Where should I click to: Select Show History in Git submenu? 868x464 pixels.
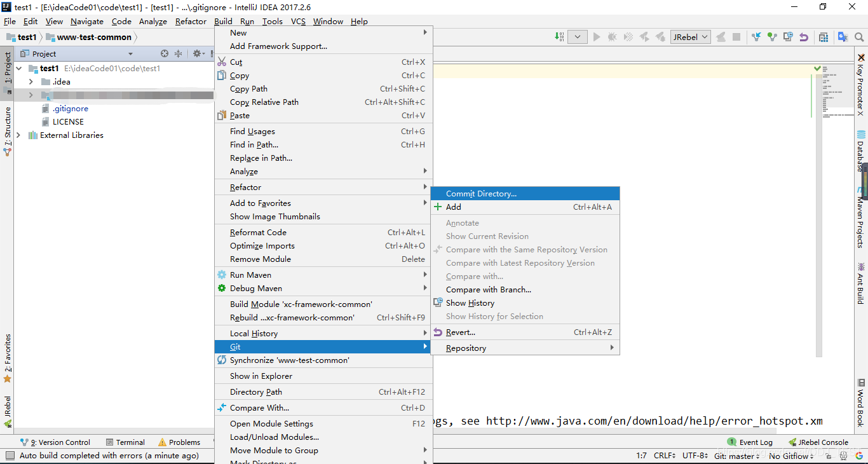(525, 303)
